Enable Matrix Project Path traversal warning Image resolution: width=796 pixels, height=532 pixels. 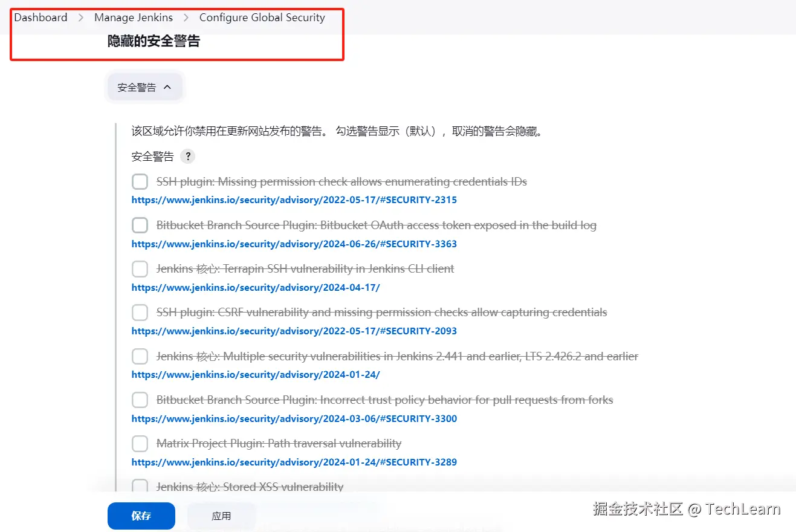point(140,444)
